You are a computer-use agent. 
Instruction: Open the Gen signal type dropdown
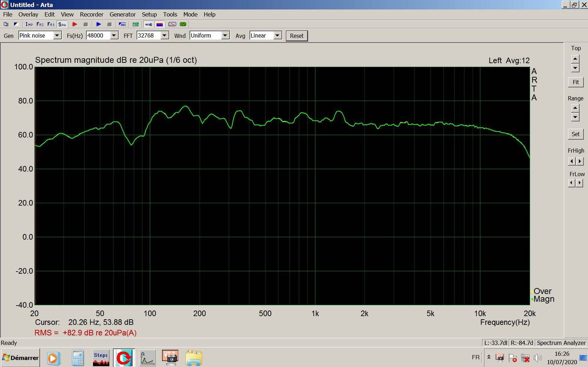click(57, 36)
